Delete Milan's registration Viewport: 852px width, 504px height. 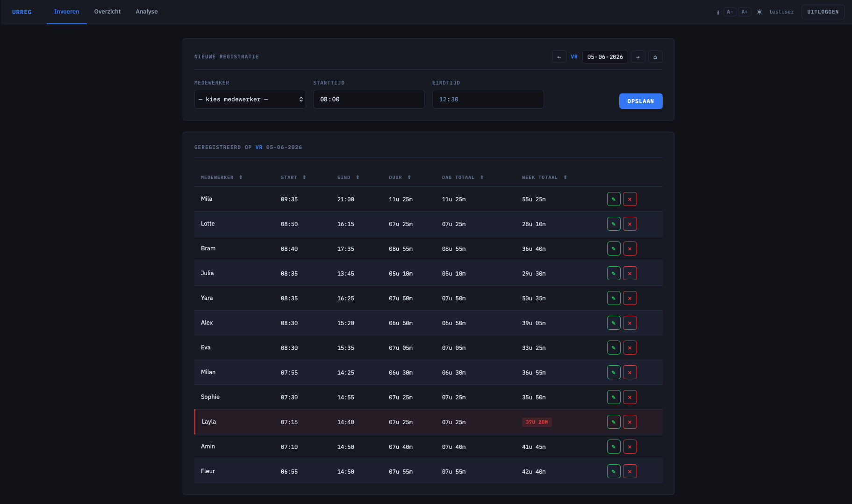coord(630,372)
